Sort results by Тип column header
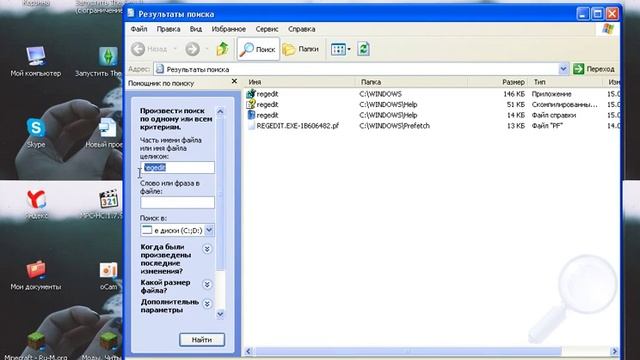The image size is (640, 360). click(565, 82)
